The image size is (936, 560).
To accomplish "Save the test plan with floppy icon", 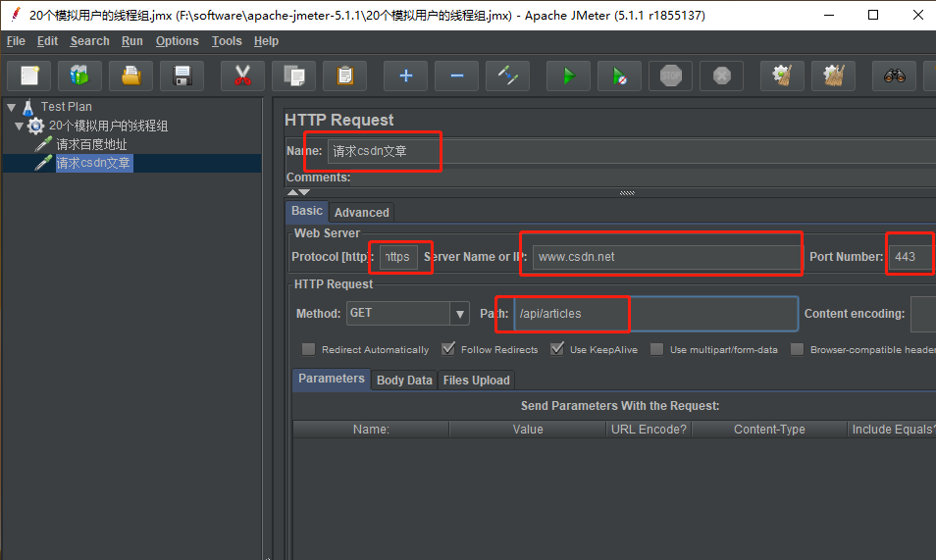I will click(182, 76).
